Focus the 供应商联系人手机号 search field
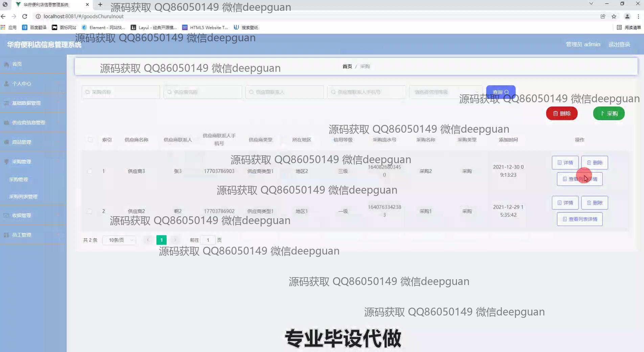Image resolution: width=644 pixels, height=352 pixels. [367, 92]
